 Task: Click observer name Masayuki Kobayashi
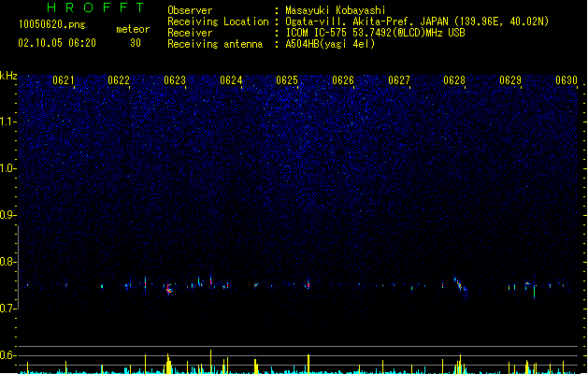[x=336, y=10]
